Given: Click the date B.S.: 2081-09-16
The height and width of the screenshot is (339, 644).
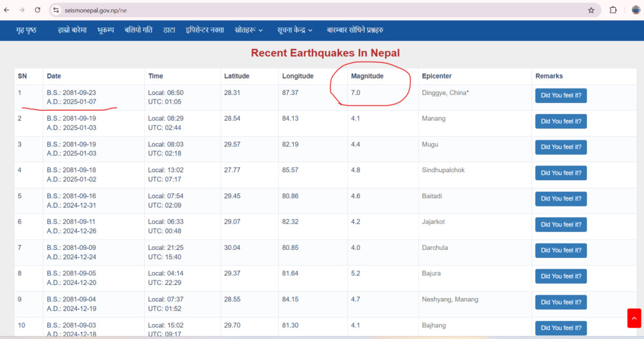Looking at the screenshot, I should pos(71,196).
